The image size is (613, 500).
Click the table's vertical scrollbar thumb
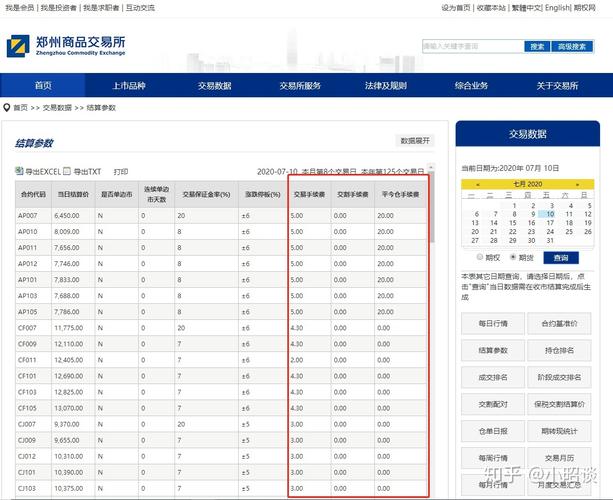[x=431, y=206]
